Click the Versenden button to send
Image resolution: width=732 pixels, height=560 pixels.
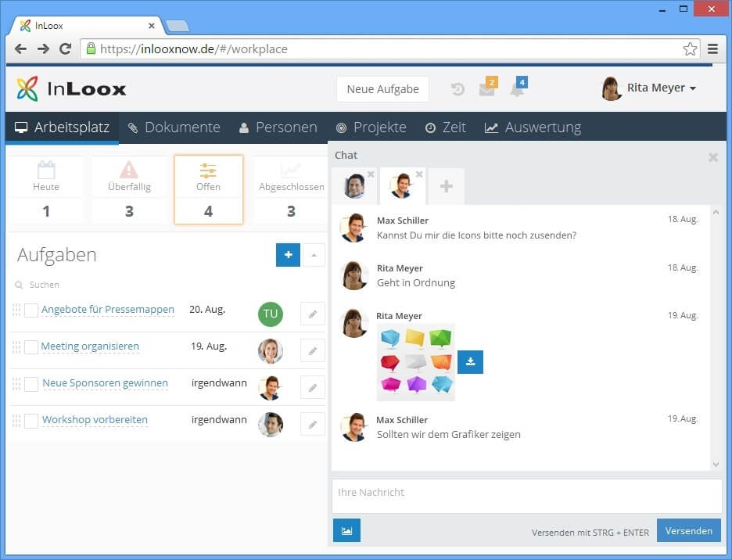(687, 530)
